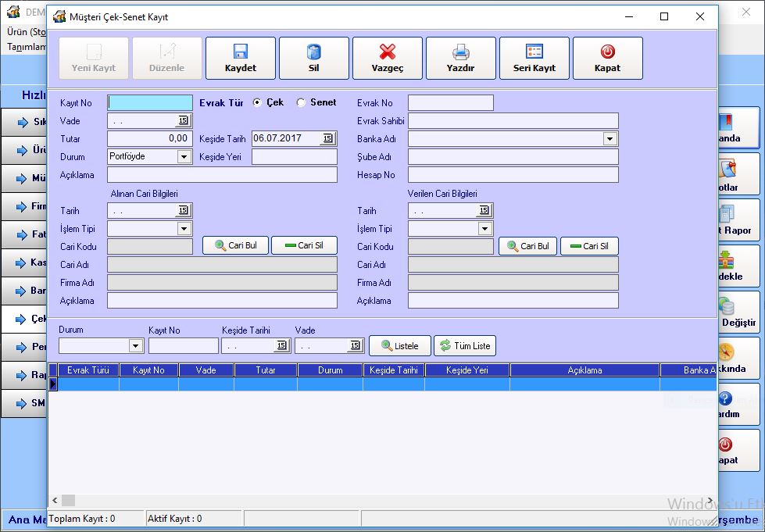Click the horizontal scrollbar left arrow

coord(55,500)
